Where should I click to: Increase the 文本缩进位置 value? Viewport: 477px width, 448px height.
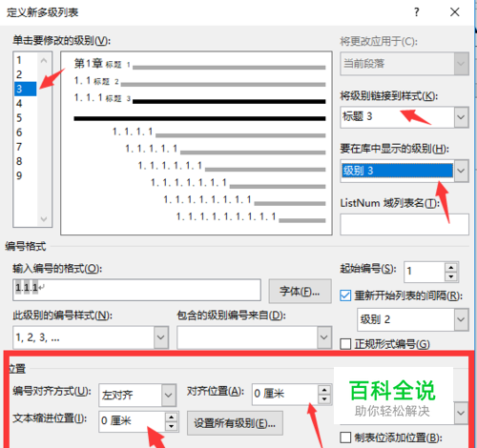coord(172,417)
